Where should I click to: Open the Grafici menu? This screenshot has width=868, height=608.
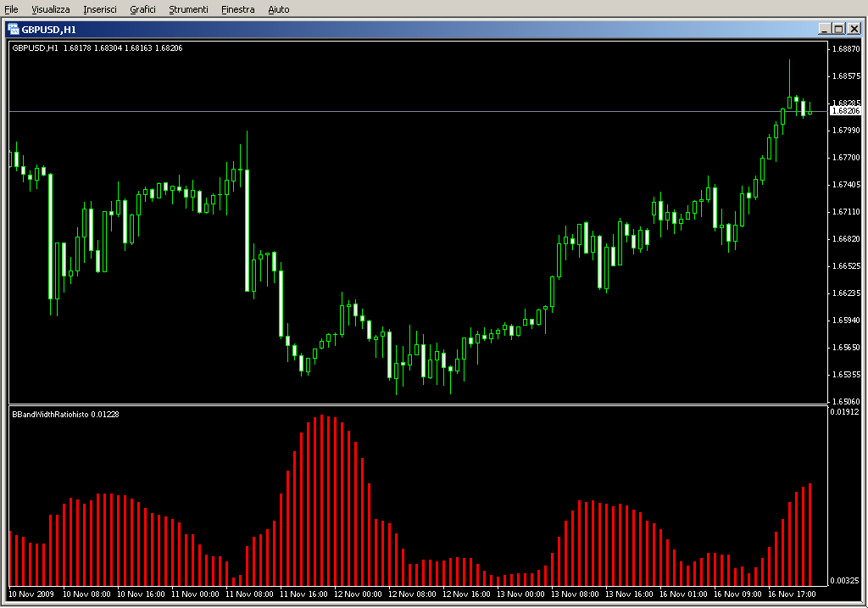click(x=142, y=9)
